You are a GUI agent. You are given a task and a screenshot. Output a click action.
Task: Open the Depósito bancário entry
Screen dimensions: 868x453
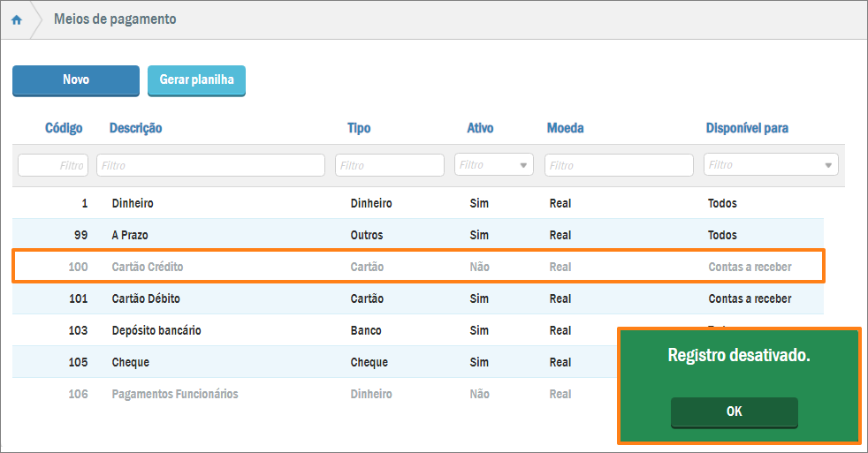tap(156, 330)
